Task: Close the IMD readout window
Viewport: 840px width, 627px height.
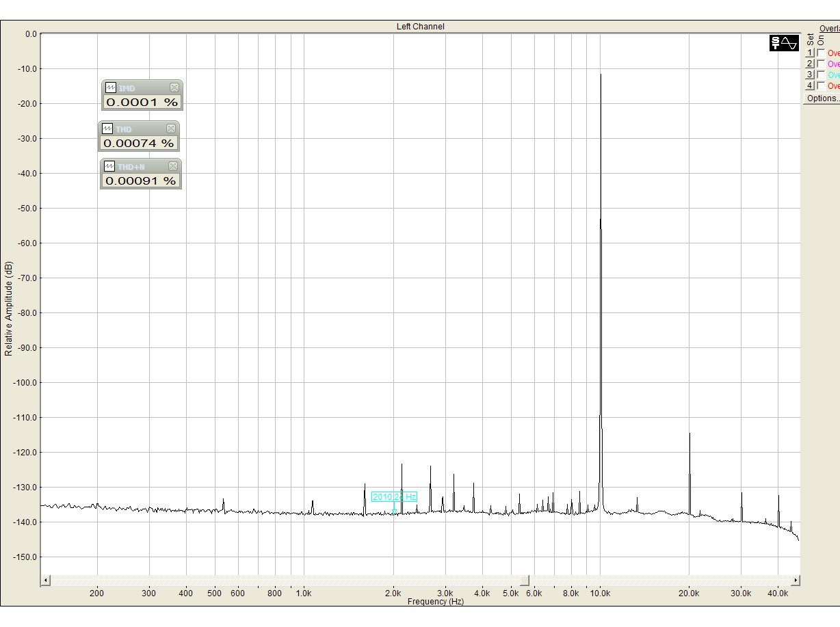Action: (174, 88)
